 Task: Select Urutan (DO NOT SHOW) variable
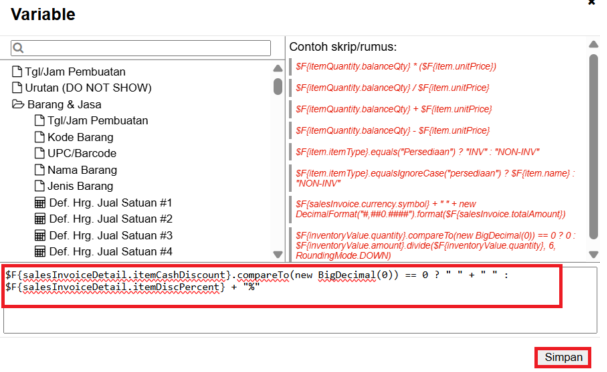click(x=88, y=88)
